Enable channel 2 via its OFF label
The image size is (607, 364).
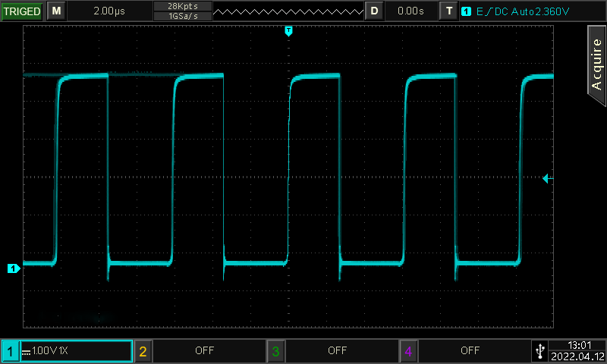(x=205, y=351)
